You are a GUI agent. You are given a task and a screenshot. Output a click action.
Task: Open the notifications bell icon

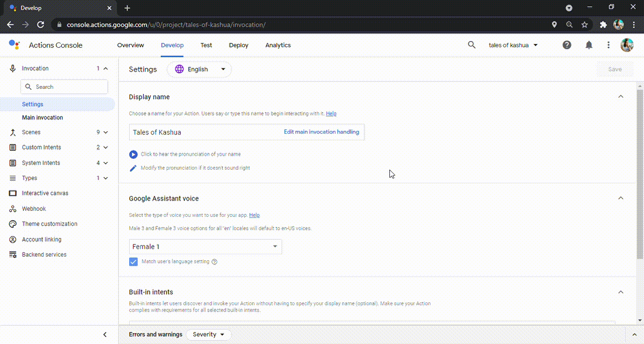589,45
